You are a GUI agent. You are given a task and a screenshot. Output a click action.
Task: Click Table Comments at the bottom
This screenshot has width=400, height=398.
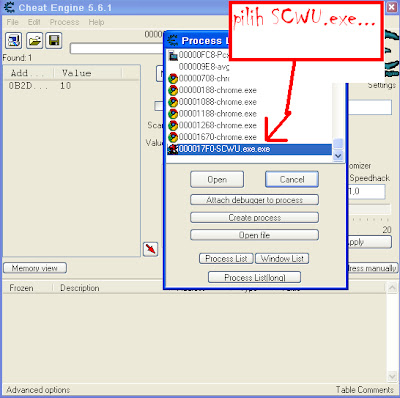(365, 390)
